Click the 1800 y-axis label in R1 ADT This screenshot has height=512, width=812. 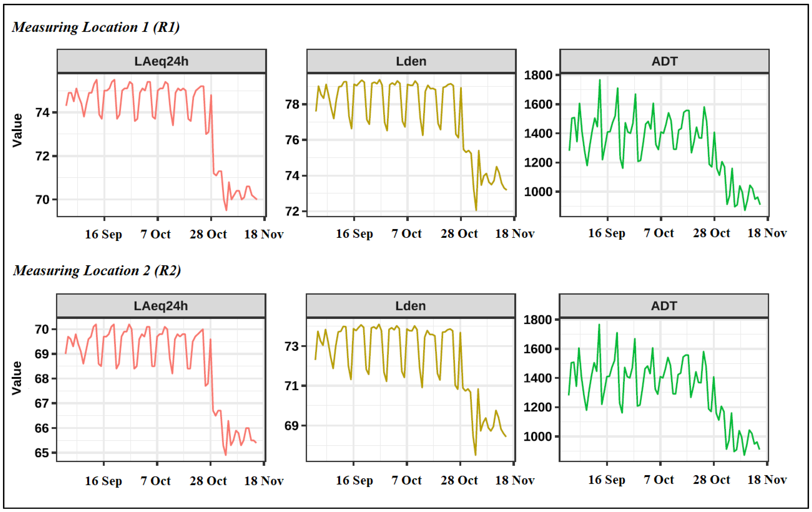[x=538, y=75]
